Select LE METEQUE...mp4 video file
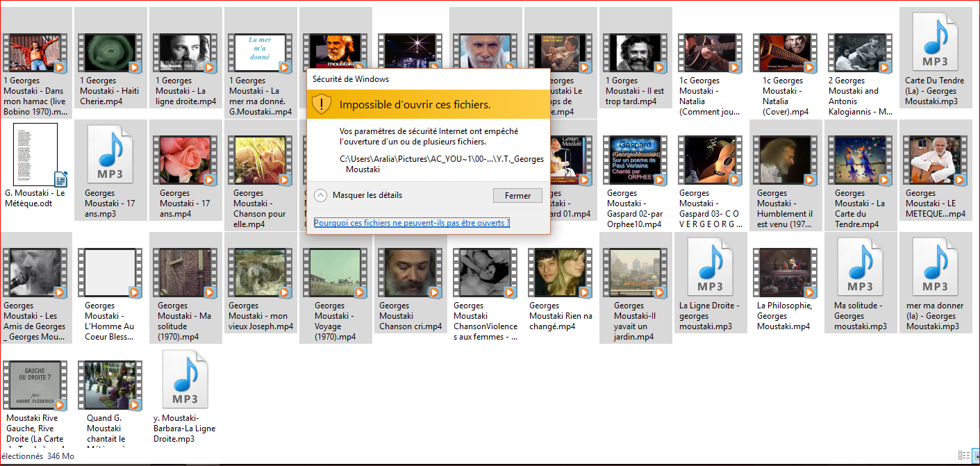980x466 pixels. [935, 160]
